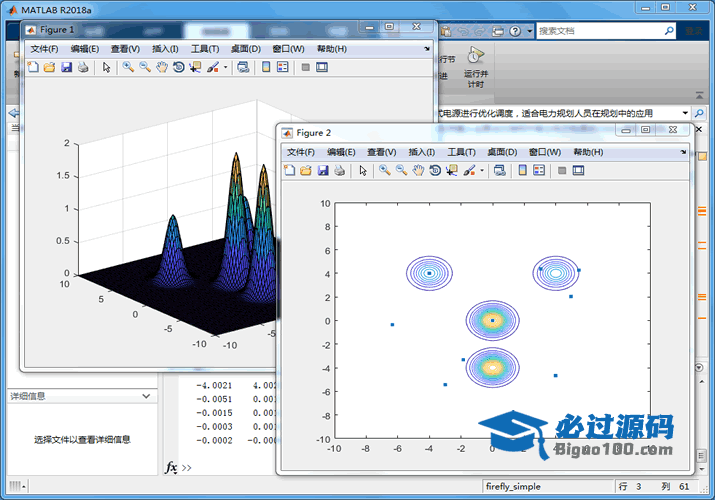Show Plot Tools and dock icon in Figure 1
The height and width of the screenshot is (500, 715).
click(322, 67)
